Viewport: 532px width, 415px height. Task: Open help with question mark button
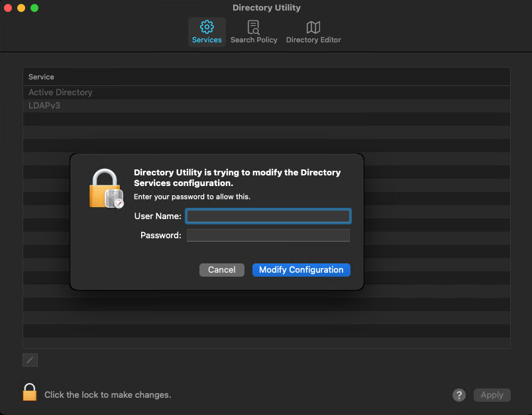pyautogui.click(x=458, y=395)
